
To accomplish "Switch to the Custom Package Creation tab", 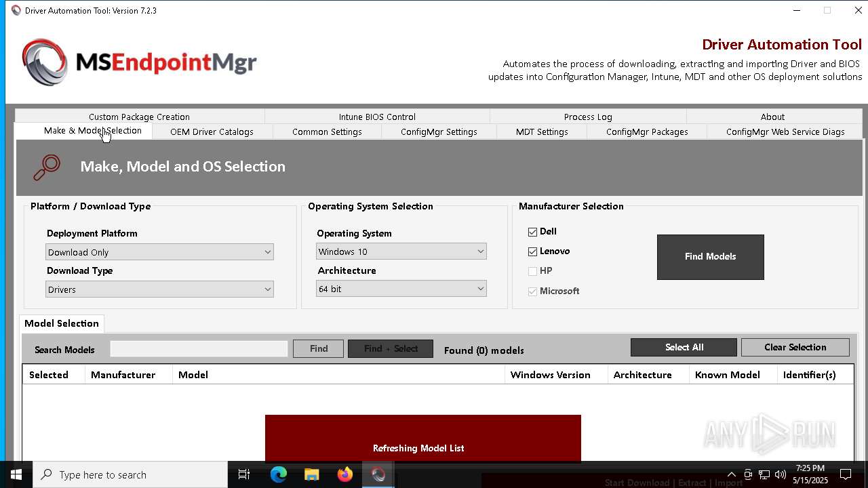I will [139, 117].
